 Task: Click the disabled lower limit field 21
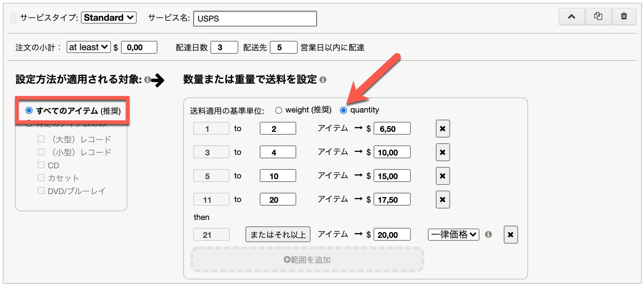211,234
